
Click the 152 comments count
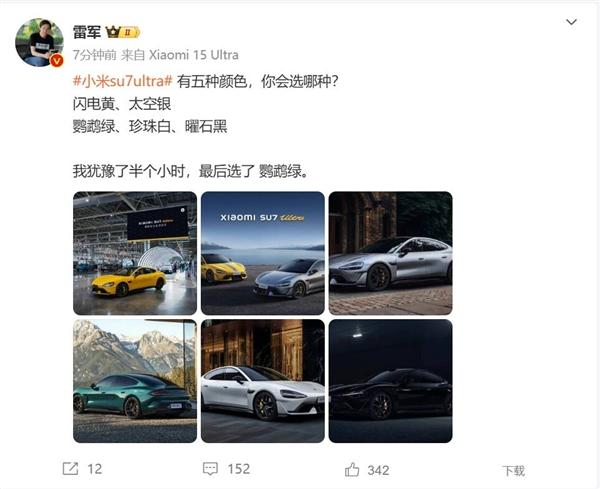click(x=238, y=469)
